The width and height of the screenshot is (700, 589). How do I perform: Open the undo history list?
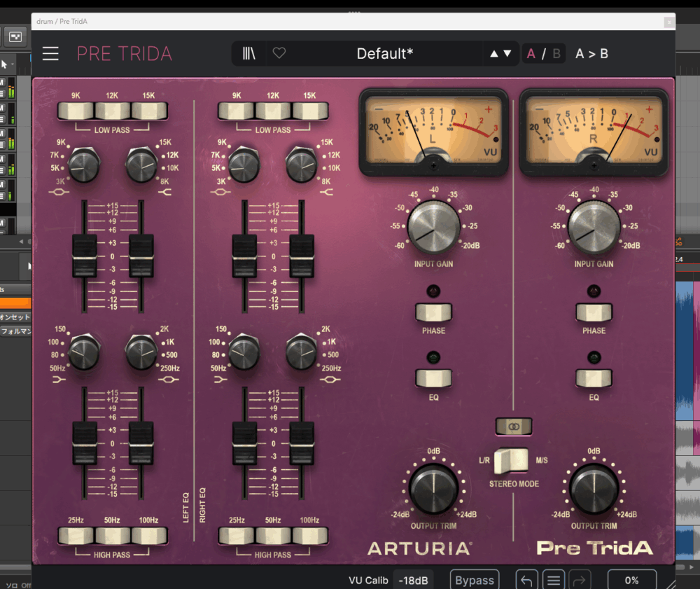(554, 580)
